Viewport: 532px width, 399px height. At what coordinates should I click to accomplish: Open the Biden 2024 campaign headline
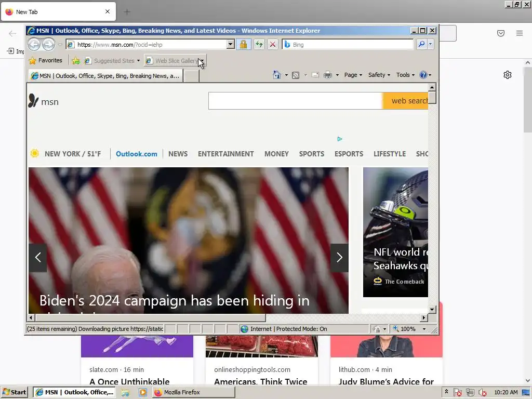[175, 301]
